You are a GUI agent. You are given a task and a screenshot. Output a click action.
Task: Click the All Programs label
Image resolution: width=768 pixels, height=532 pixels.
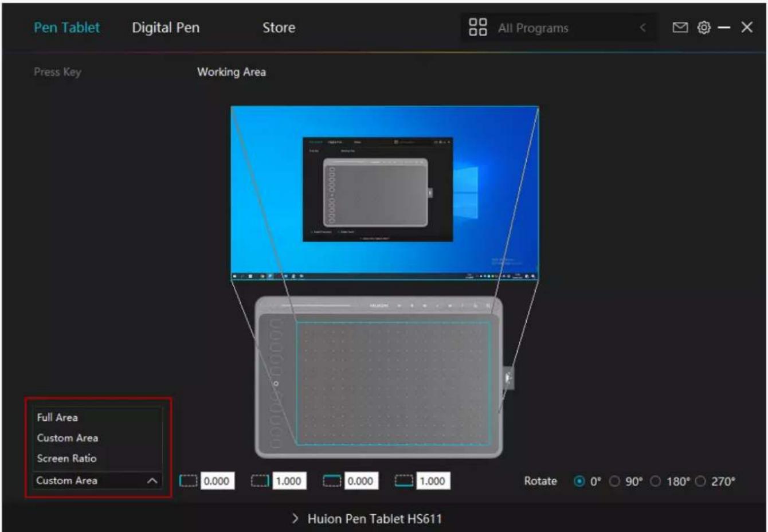(x=533, y=28)
